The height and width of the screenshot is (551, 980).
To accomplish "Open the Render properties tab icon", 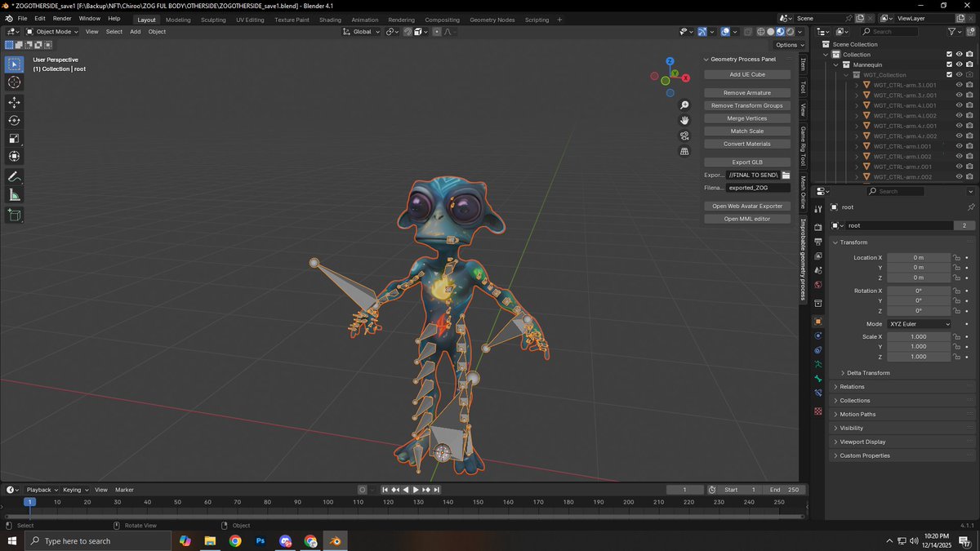I will [818, 227].
